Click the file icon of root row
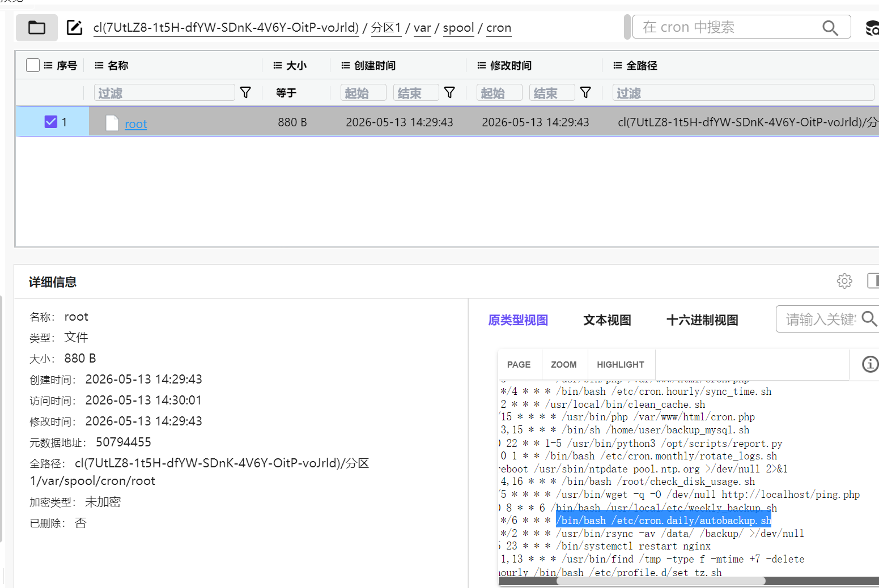The height and width of the screenshot is (588, 879). 112,123
